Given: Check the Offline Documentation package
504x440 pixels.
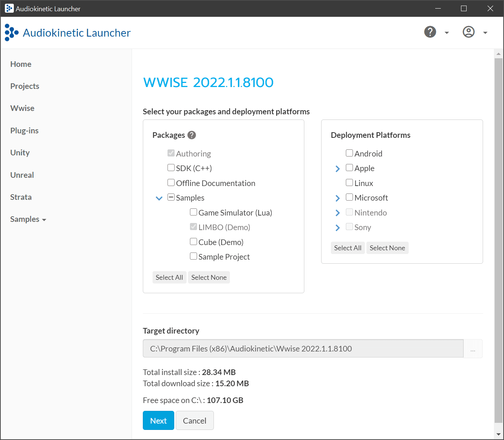Looking at the screenshot, I should click(x=171, y=183).
